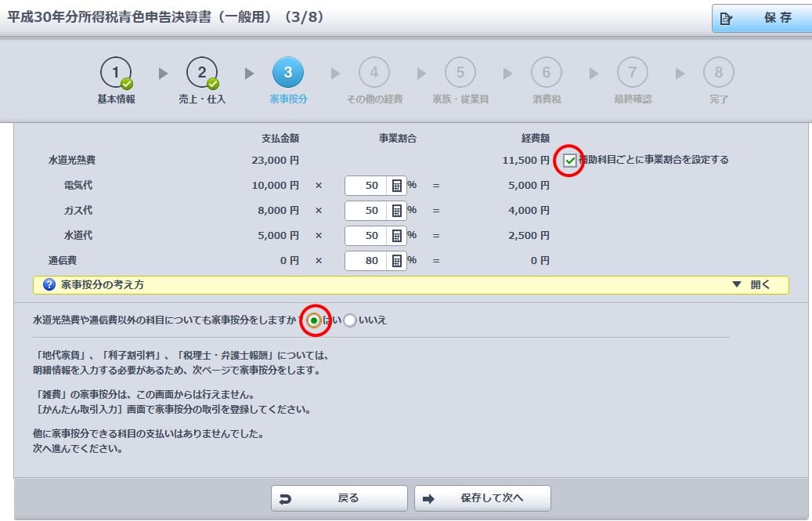Click the 支払金額 column header

click(x=280, y=138)
